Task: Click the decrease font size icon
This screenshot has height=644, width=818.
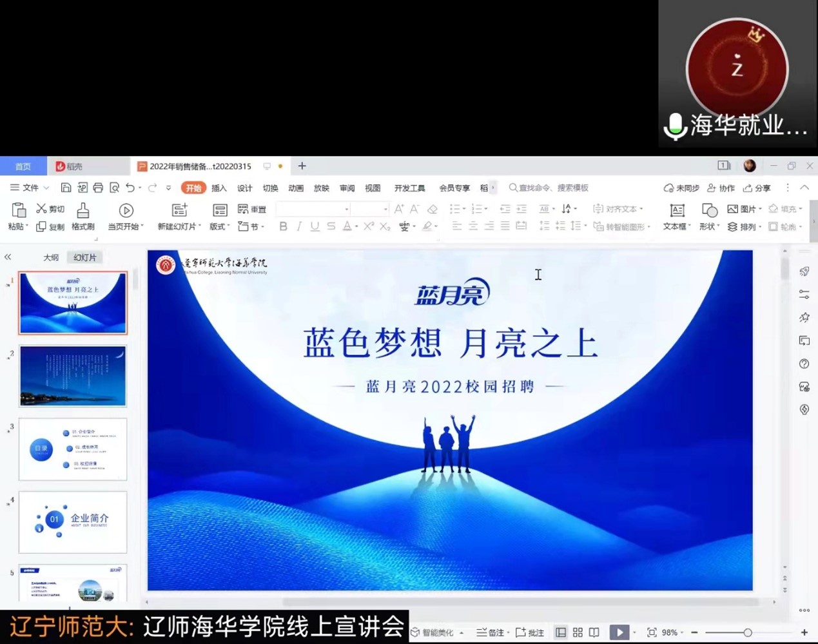Action: coord(414,209)
